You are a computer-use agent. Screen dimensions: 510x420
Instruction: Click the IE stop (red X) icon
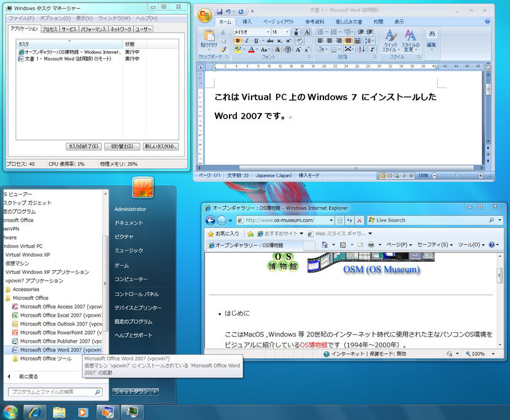coord(359,220)
